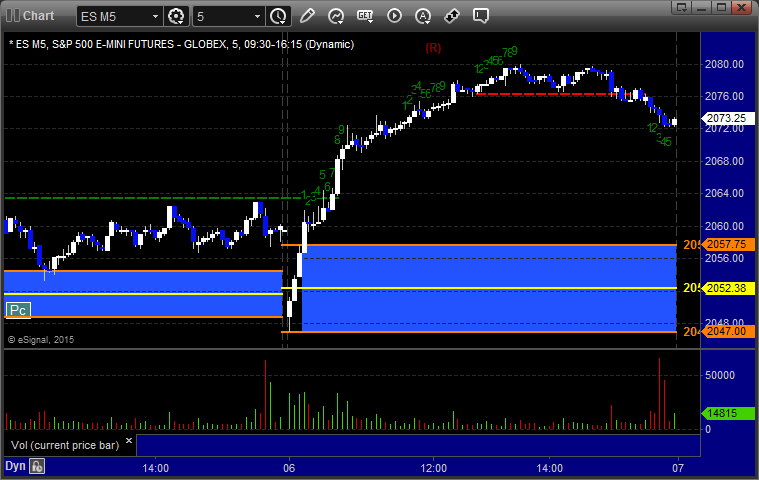
Task: Toggle the symbol linking arrows icon
Action: tap(452, 16)
